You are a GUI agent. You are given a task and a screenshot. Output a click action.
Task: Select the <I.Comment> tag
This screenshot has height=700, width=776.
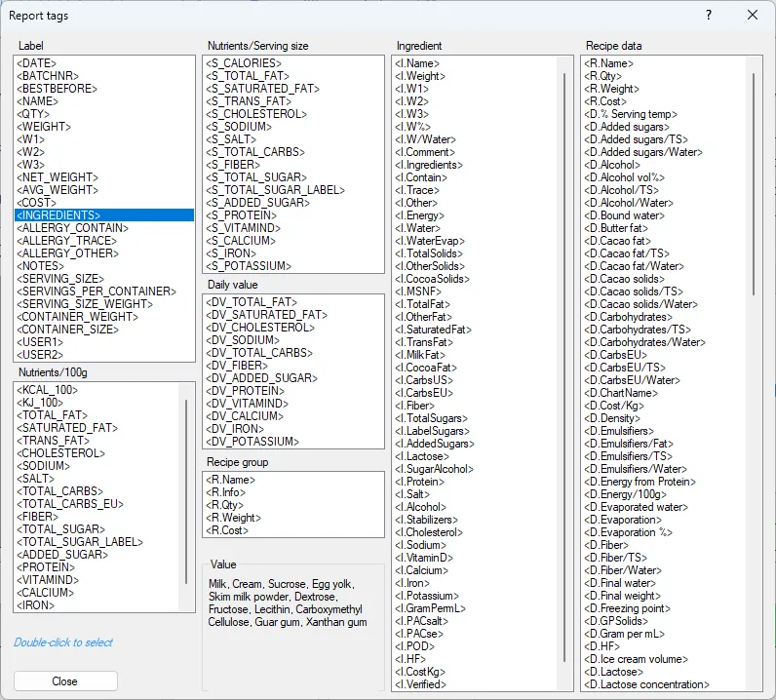pos(425,152)
